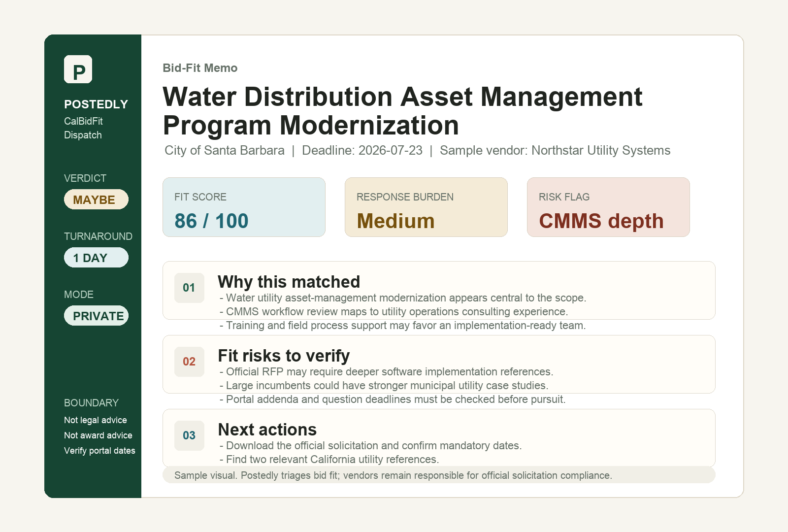Select the MAYBE verdict pill
The width and height of the screenshot is (788, 532).
[96, 199]
